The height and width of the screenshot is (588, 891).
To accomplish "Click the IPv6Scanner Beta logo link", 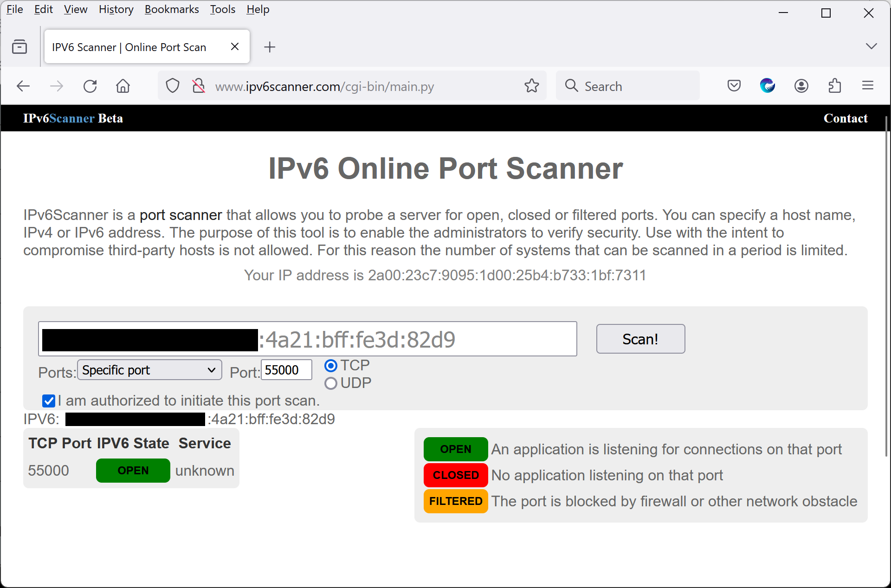I will coord(73,118).
